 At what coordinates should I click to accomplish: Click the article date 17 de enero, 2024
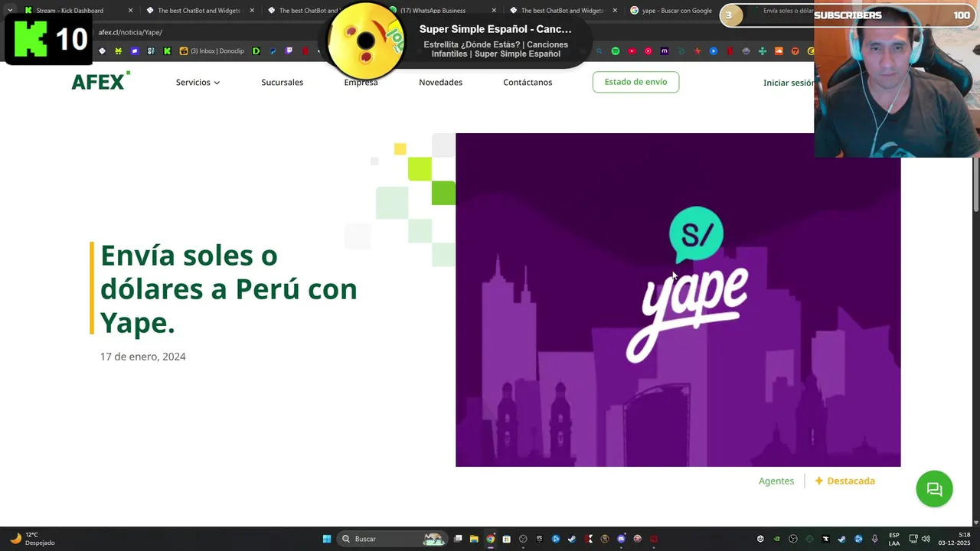point(143,357)
